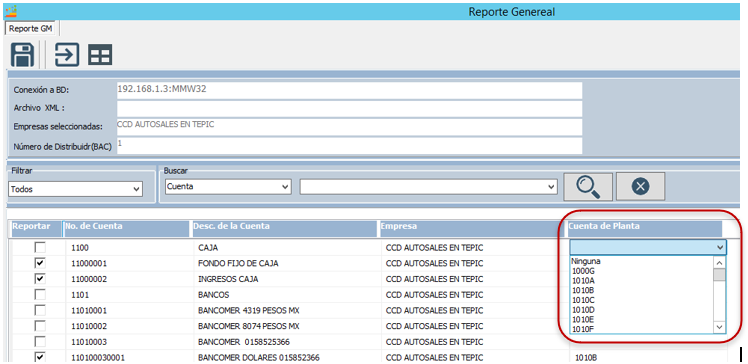The width and height of the screenshot is (748, 364).
Task: Click the dropdown list scroll down arrow
Action: coord(719,327)
